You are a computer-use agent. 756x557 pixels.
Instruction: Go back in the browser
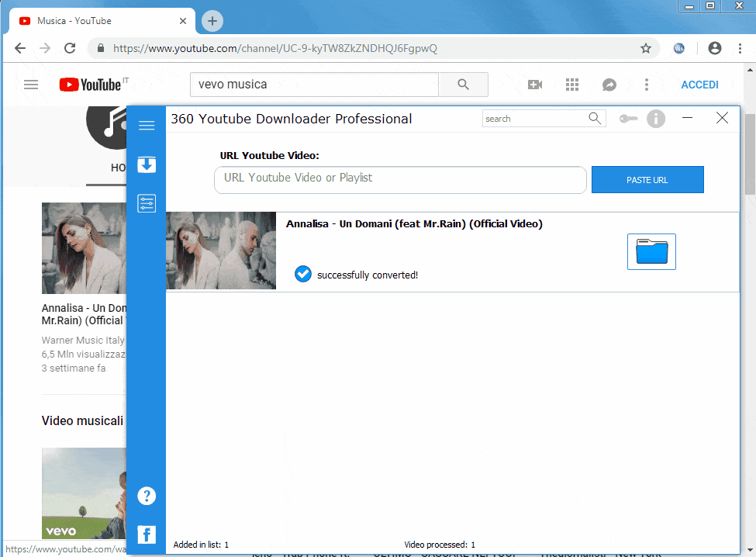pos(20,48)
